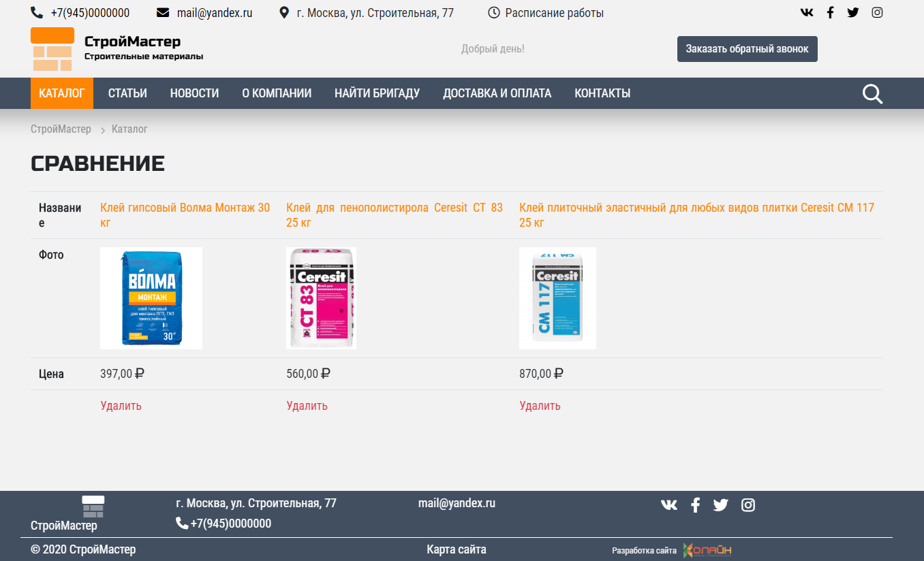Go to Доставка и оплата page
The image size is (924, 561).
pyautogui.click(x=497, y=93)
